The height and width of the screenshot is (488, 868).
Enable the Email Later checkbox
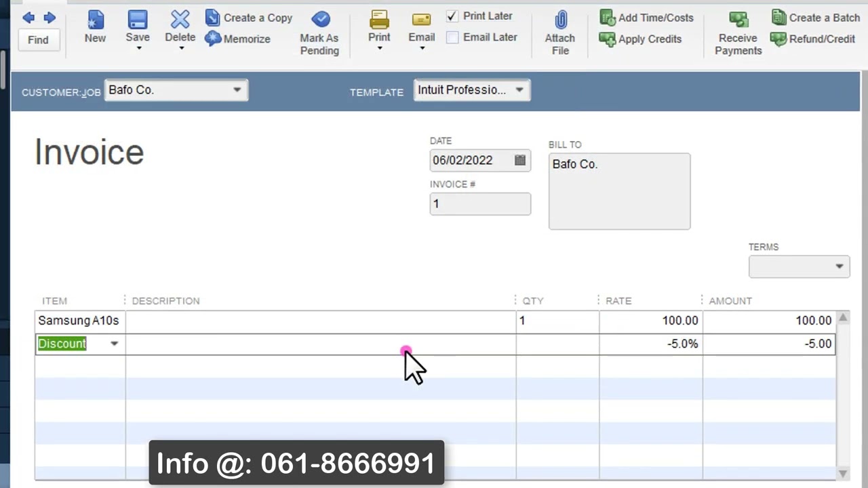(x=452, y=37)
